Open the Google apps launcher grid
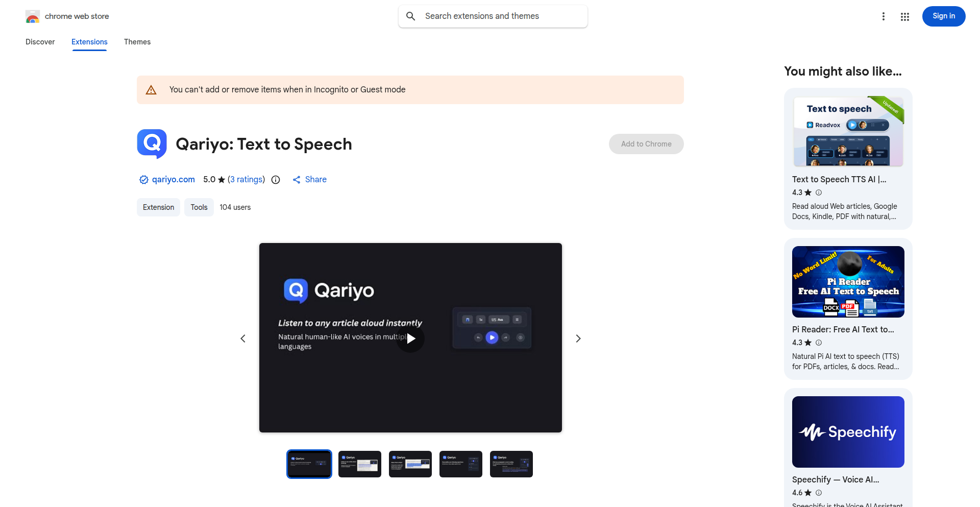The height and width of the screenshot is (507, 980). (x=905, y=16)
